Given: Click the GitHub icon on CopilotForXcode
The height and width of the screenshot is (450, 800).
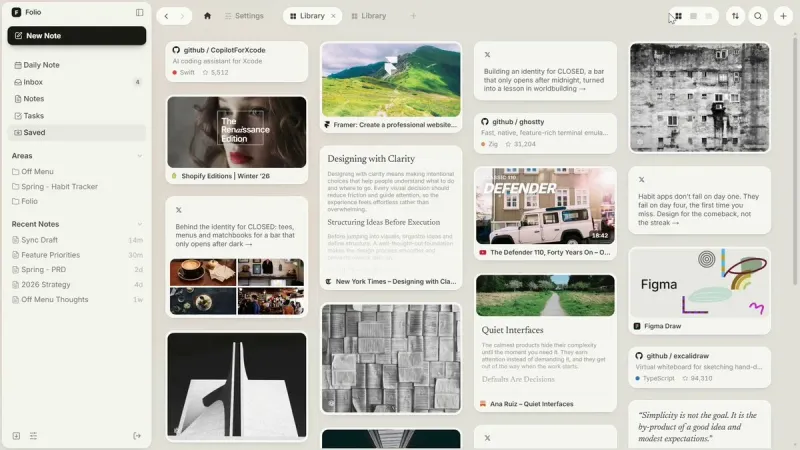Looking at the screenshot, I should point(176,50).
